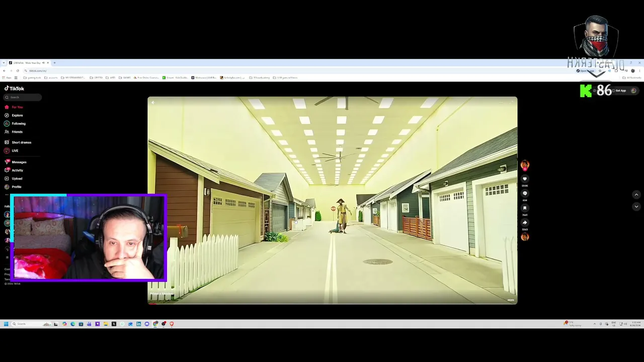Viewport: 644px width, 362px height.
Task: Click the Windows taskbar search box
Action: (x=31, y=324)
